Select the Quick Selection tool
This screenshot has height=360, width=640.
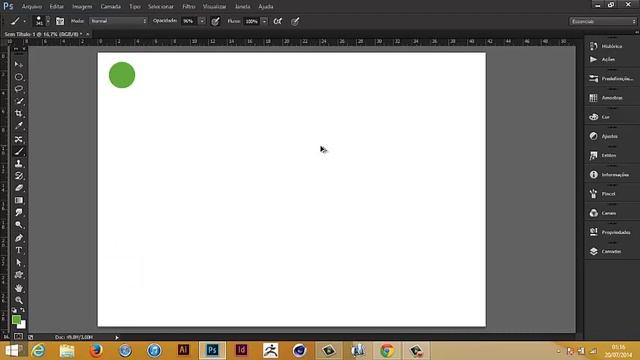coord(19,101)
